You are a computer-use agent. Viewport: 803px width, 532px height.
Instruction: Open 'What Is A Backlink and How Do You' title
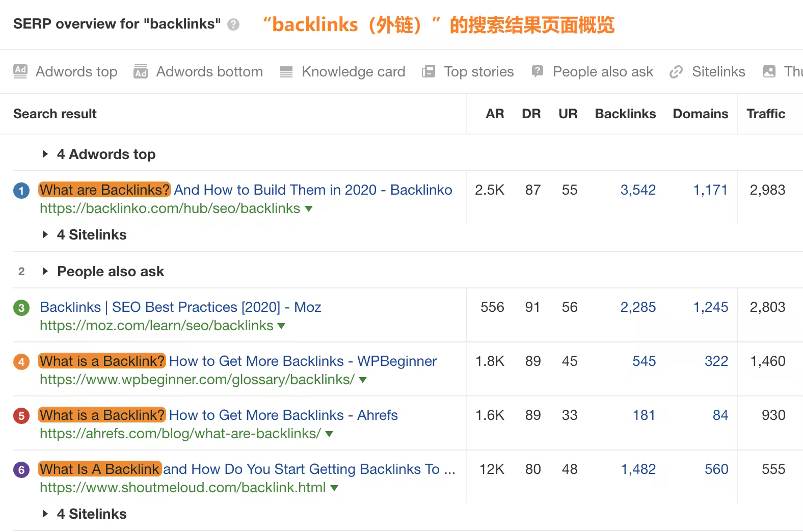[x=247, y=469]
